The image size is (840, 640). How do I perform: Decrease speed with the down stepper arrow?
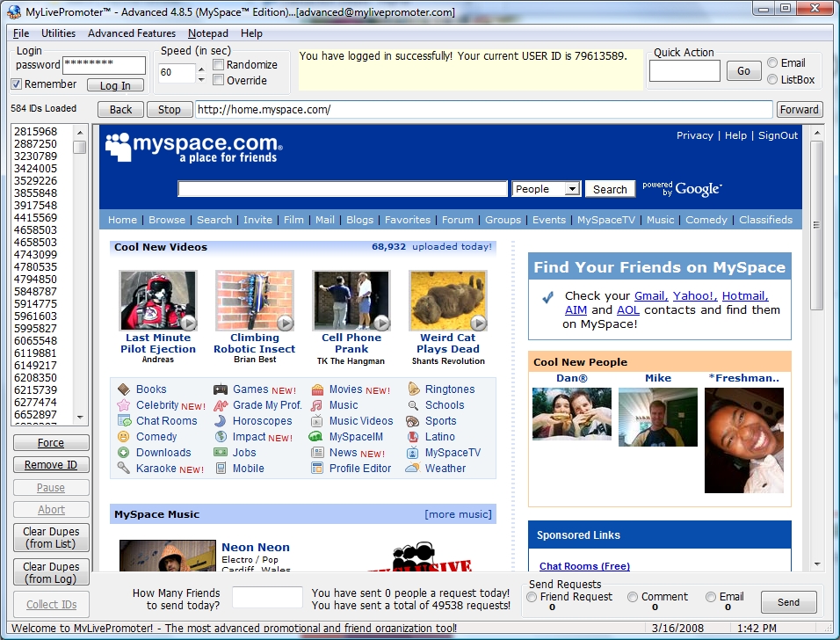click(201, 79)
